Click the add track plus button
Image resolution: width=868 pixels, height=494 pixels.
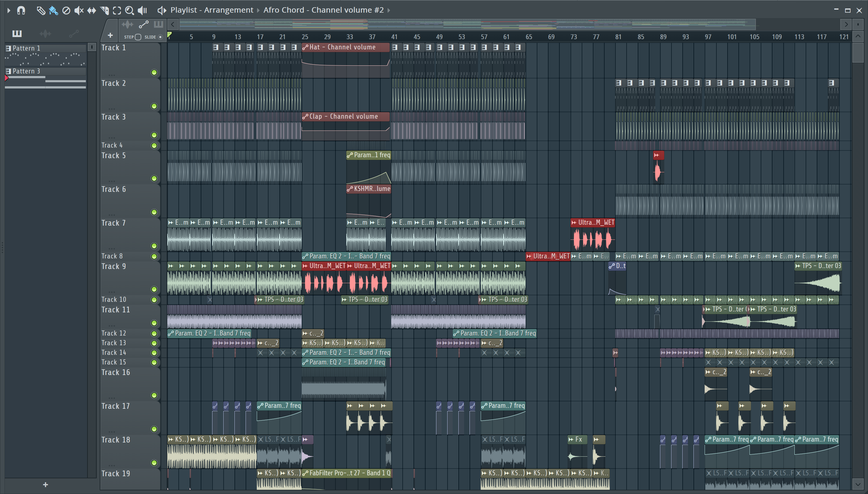tap(110, 35)
